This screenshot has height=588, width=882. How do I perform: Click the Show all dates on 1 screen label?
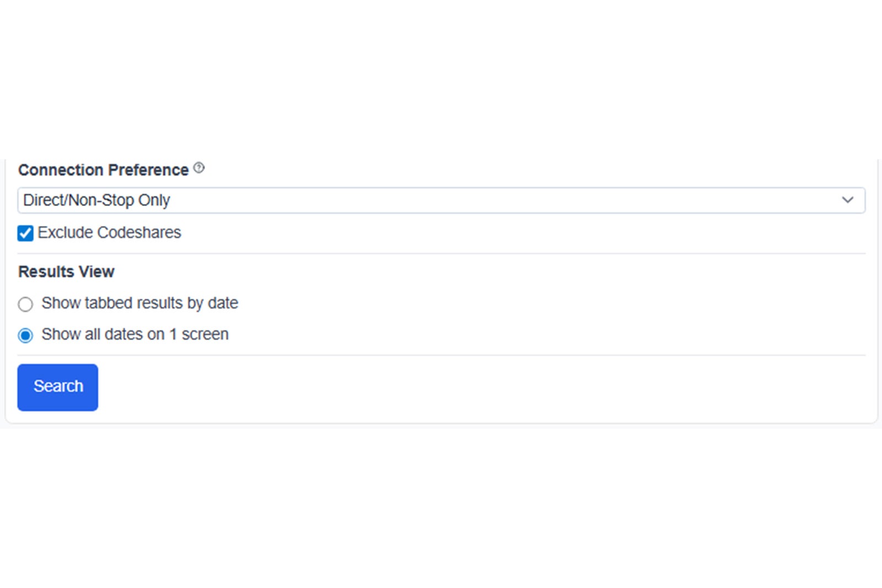[135, 335]
